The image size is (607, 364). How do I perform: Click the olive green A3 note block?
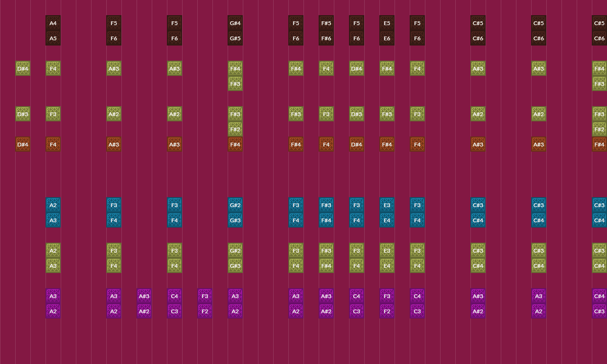(53, 266)
